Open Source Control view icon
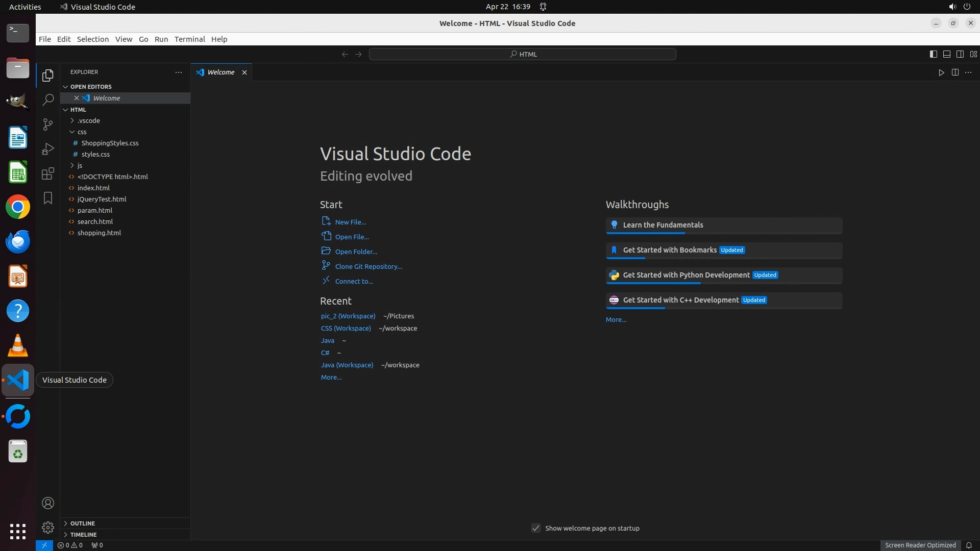 (x=48, y=124)
